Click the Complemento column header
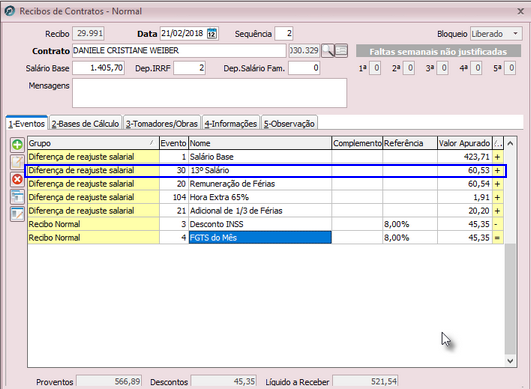This screenshot has height=389, width=531. (357, 143)
